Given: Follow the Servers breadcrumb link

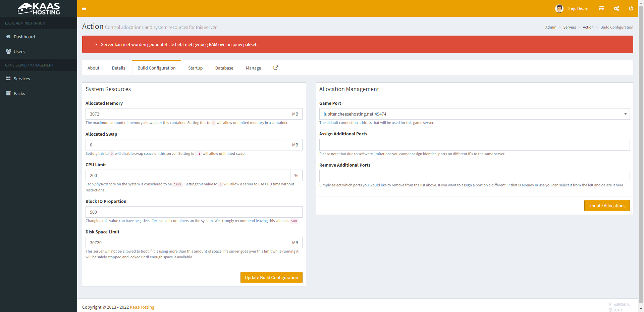Looking at the screenshot, I should click(x=569, y=27).
